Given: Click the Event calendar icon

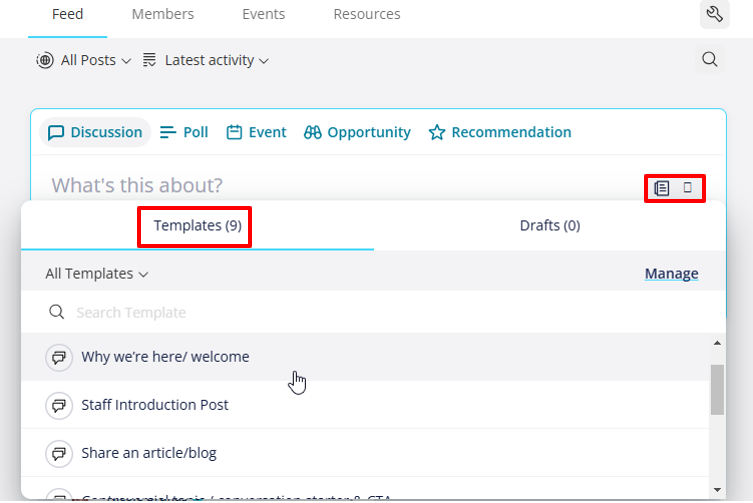Looking at the screenshot, I should coord(234,132).
